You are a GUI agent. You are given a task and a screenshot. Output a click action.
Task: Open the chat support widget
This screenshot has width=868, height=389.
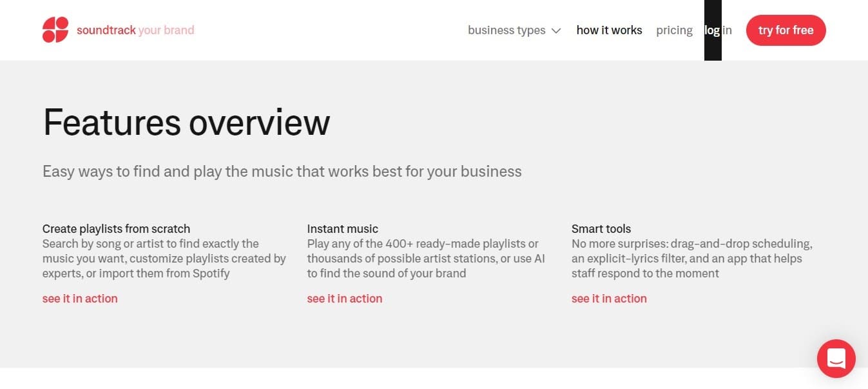[x=836, y=358]
